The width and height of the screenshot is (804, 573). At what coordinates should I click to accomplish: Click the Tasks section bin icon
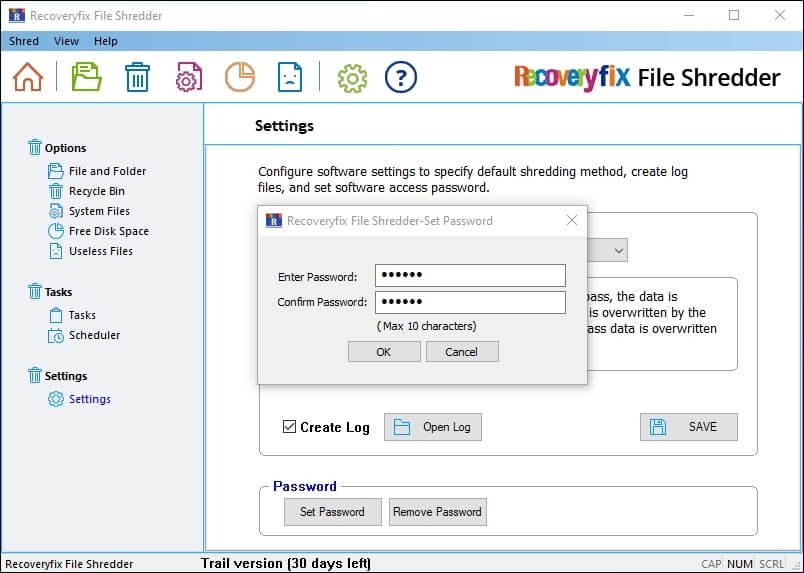click(x=34, y=291)
